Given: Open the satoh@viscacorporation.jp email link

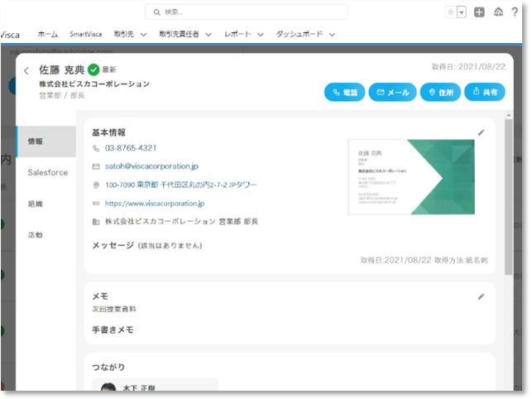Looking at the screenshot, I should pos(151,166).
